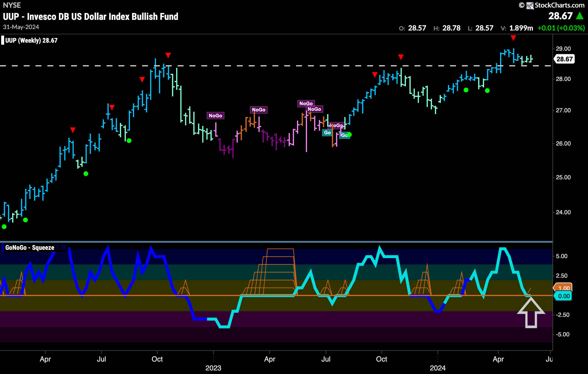
Task: Click the green dot near 25.10 in June 2022
Action: [x=86, y=174]
